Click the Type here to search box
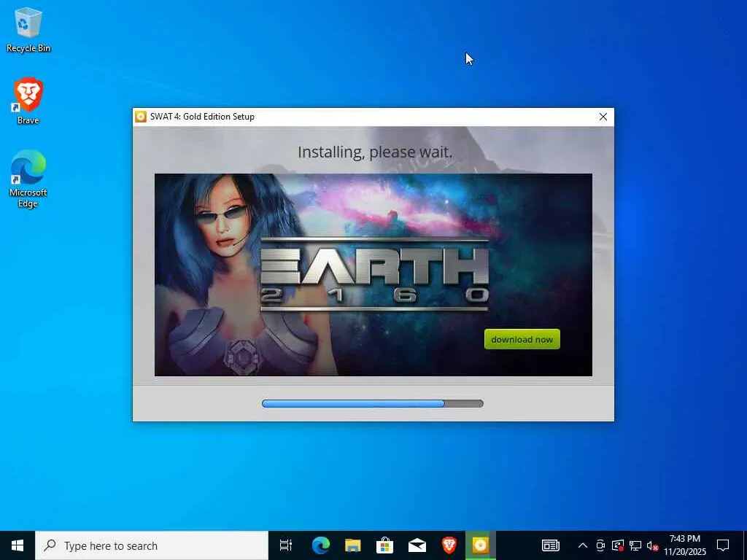Viewport: 747px width, 560px height. pos(152,545)
